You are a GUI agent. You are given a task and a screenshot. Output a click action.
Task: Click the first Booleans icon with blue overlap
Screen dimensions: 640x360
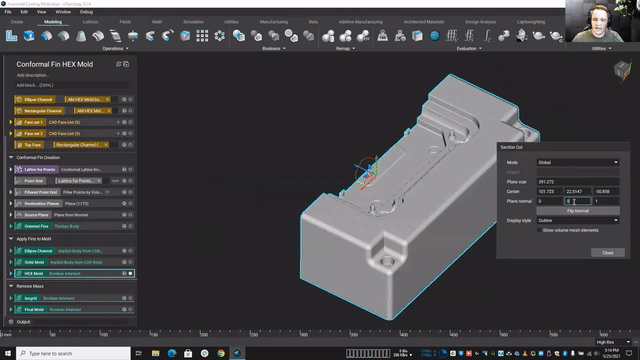(x=239, y=36)
